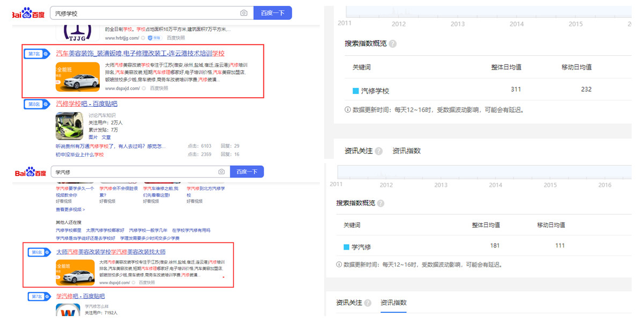Viewport: 644px width, 322px height.
Task: Open related search 学汽修是当学徒好还是去学校好
Action: 86,238
